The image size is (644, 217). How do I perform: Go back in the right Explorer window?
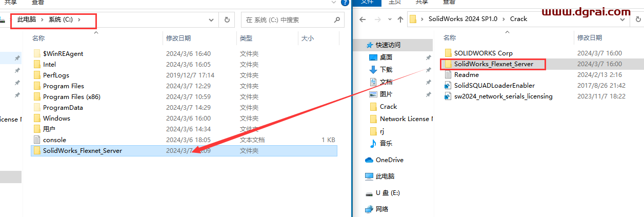[363, 19]
